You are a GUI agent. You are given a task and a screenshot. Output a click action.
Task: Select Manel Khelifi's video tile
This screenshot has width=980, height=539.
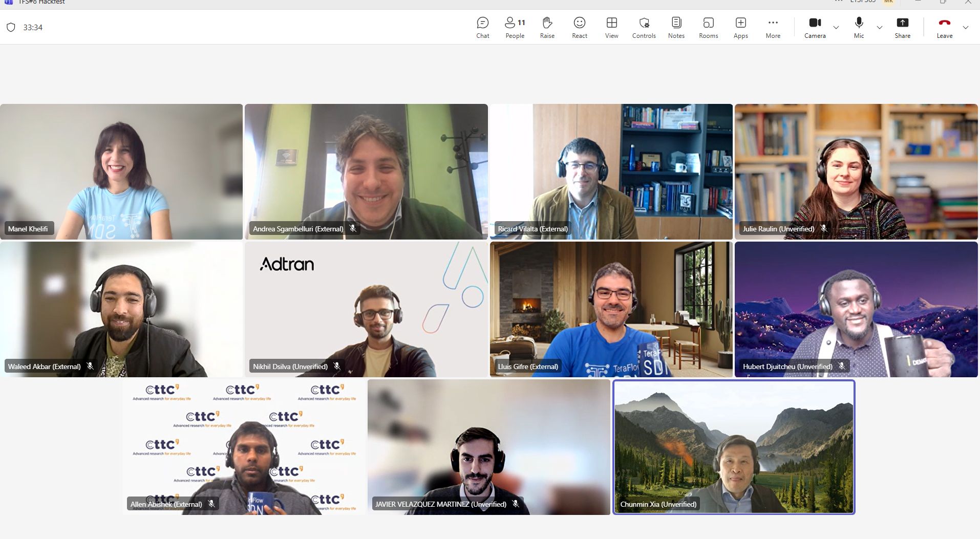tap(121, 171)
